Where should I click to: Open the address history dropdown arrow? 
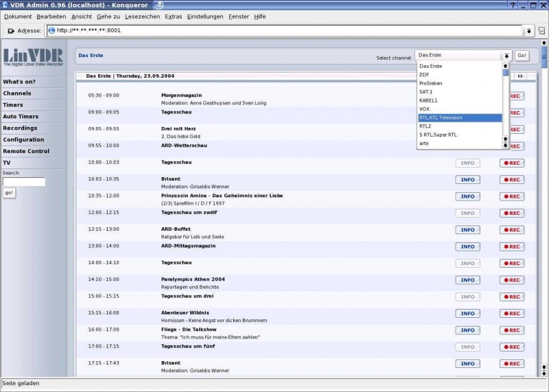528,31
